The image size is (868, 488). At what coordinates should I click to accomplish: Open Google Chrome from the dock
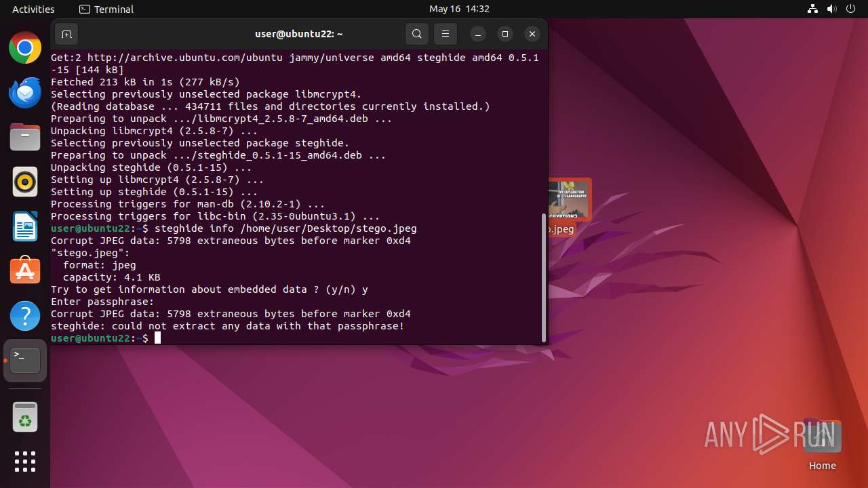tap(25, 48)
